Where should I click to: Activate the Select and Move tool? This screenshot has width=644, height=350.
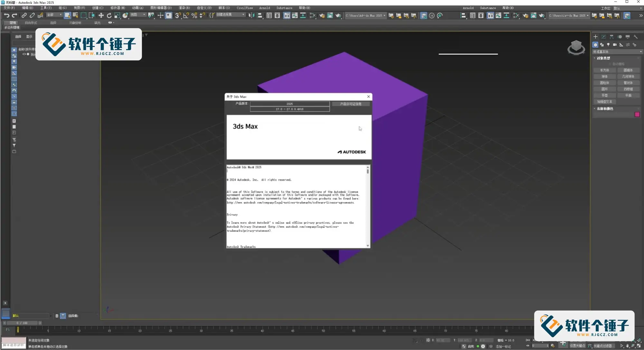coord(101,15)
